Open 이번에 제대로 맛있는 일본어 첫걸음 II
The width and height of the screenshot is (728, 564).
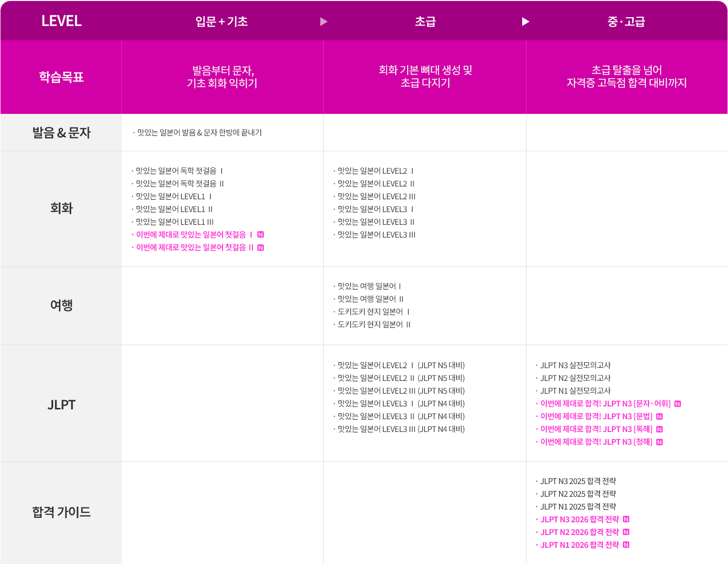(193, 247)
